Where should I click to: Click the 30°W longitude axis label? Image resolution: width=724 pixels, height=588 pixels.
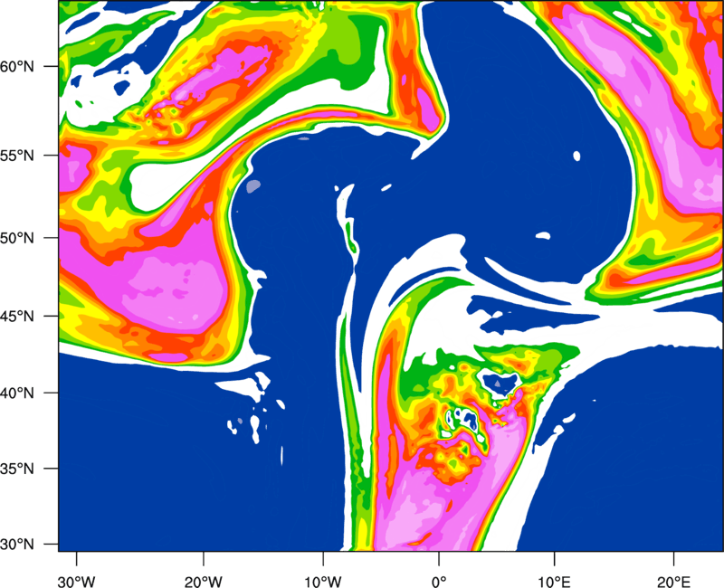(x=77, y=582)
